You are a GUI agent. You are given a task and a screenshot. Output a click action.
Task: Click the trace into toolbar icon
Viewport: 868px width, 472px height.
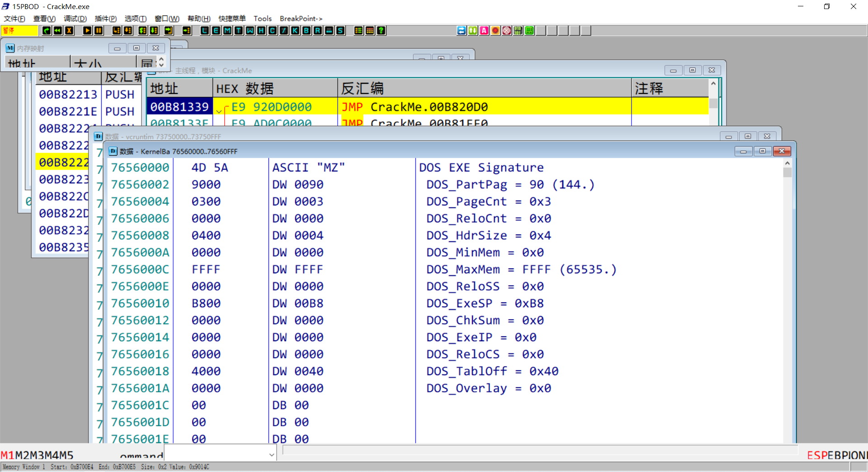143,30
